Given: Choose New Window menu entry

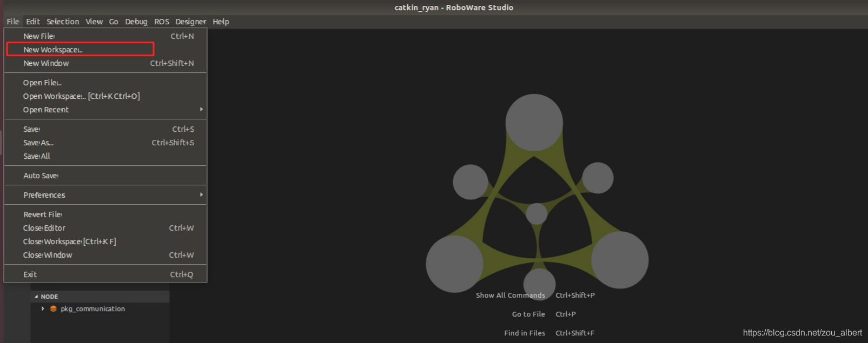Looking at the screenshot, I should (105, 63).
